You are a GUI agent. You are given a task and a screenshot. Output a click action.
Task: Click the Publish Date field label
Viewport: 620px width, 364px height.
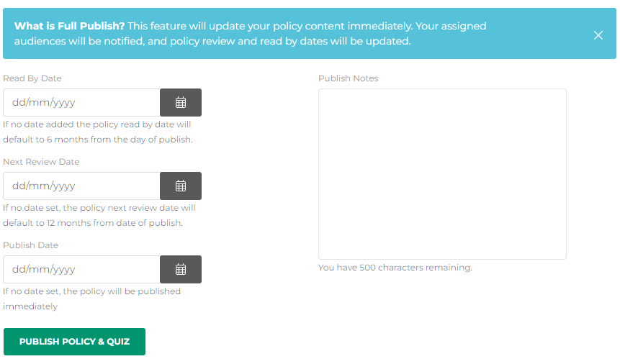click(x=30, y=245)
